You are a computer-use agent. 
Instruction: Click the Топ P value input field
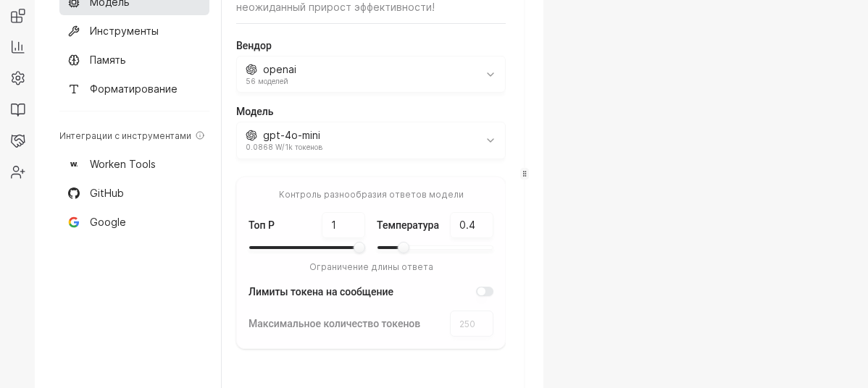(x=343, y=225)
